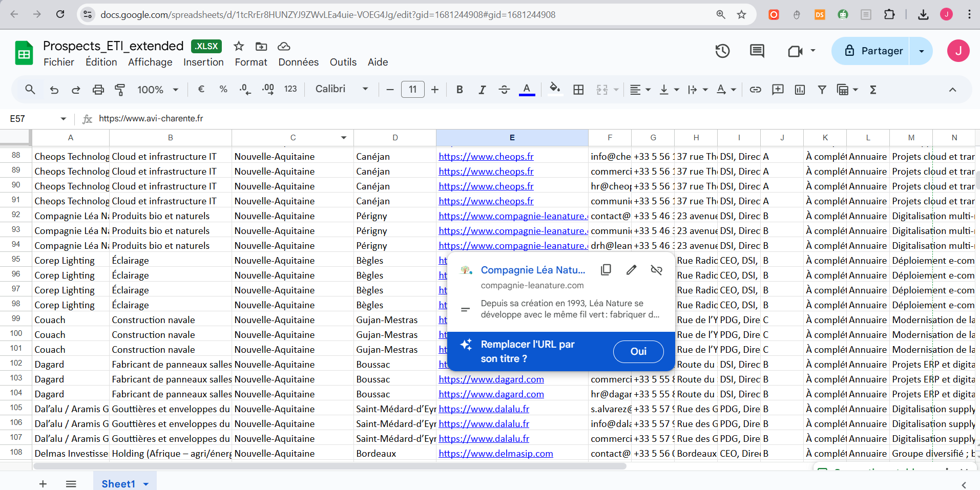Screen dimensions: 980x490
Task: Open the delmasip.com link in row 108
Action: [x=495, y=454]
